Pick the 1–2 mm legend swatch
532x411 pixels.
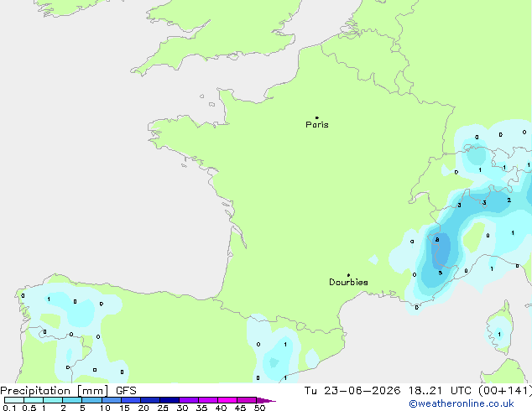(53, 400)
